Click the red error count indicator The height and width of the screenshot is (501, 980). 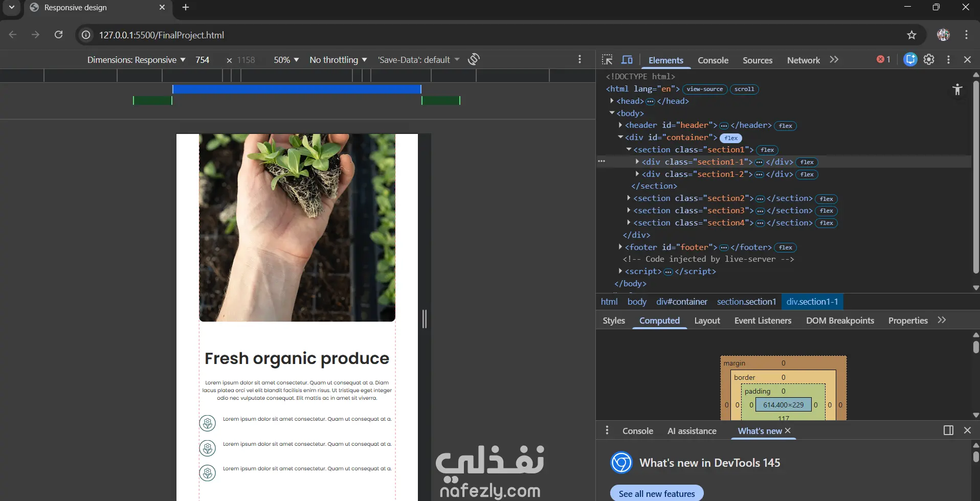tap(883, 60)
